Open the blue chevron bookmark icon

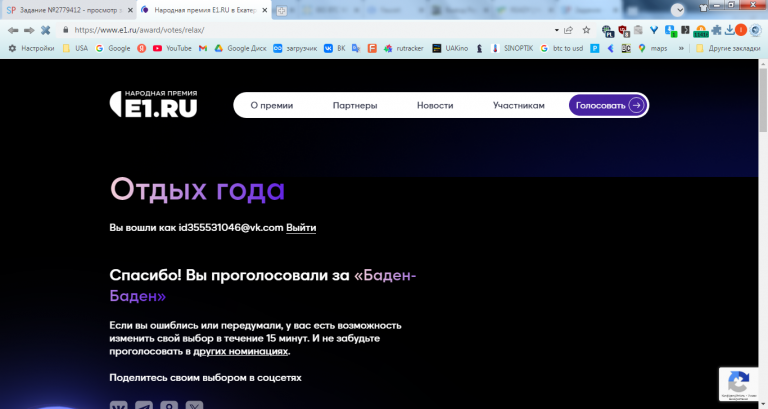tap(610, 48)
